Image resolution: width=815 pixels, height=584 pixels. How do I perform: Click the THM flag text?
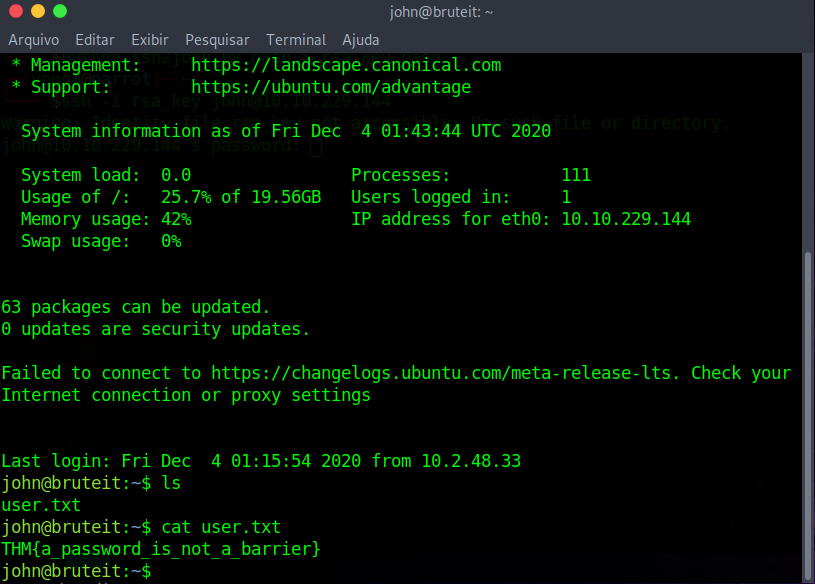(x=160, y=548)
